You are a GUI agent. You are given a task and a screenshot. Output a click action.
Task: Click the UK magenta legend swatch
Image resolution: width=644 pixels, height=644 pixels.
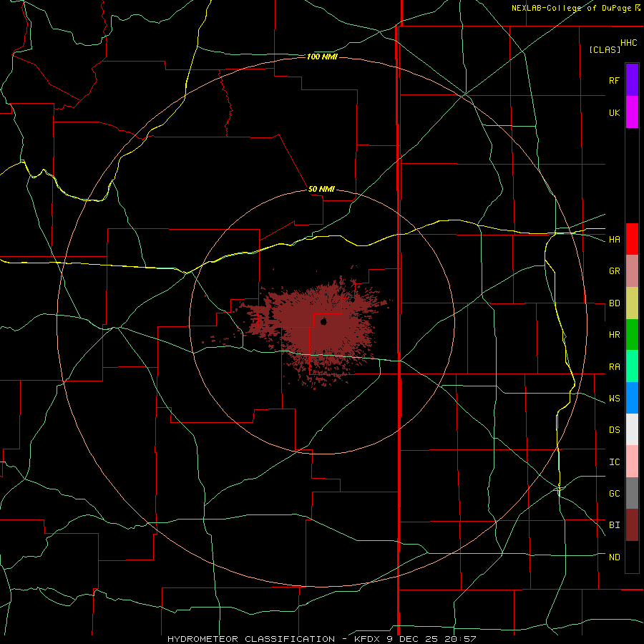[x=632, y=112]
